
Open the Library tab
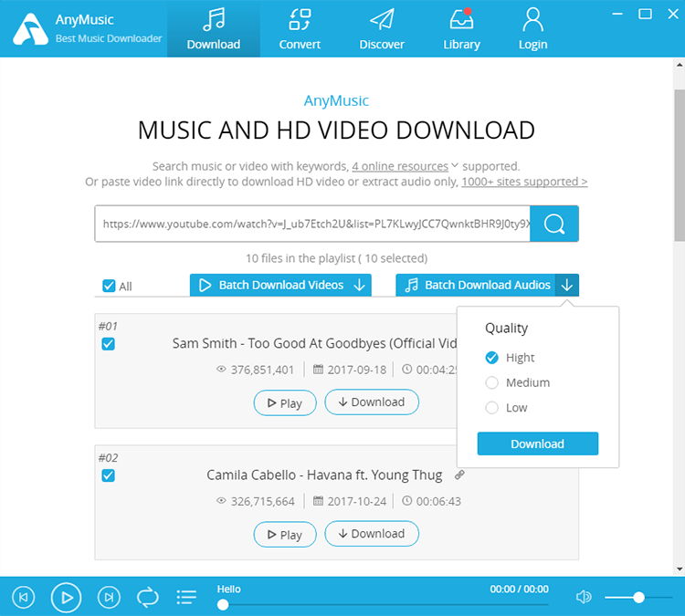click(x=462, y=29)
